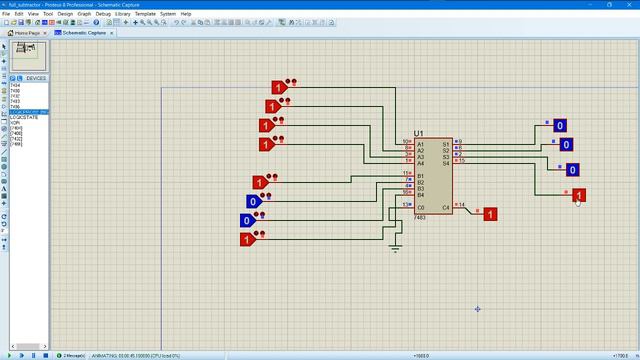The height and width of the screenshot is (360, 640).
Task: Select the Selection Mode arrow tool
Action: coord(4,47)
